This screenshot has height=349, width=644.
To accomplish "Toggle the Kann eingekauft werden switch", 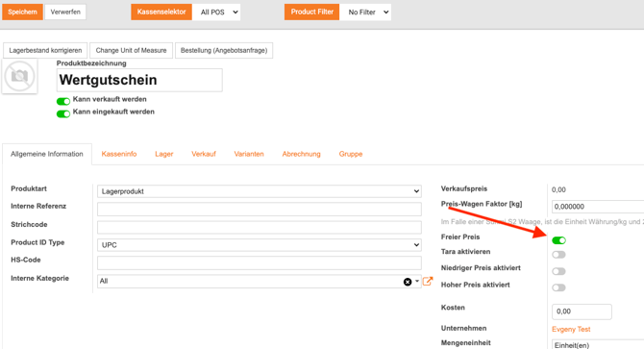I will pos(63,113).
